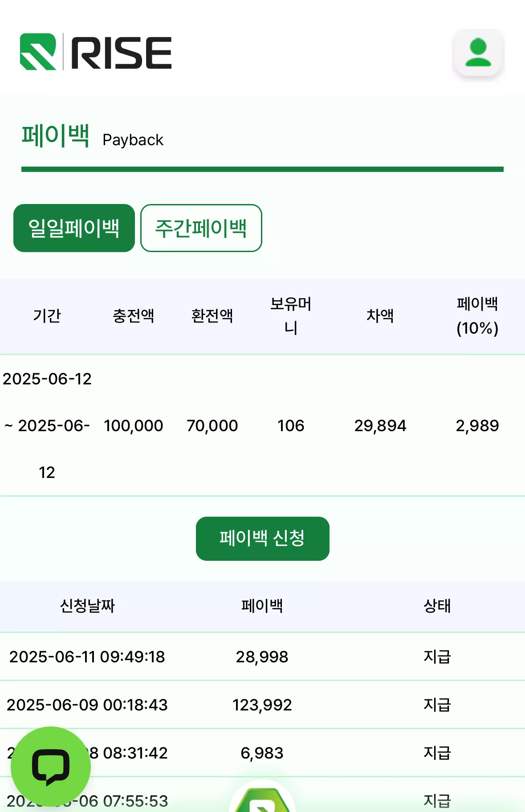Click the 페이백 신청 button

coord(263,539)
